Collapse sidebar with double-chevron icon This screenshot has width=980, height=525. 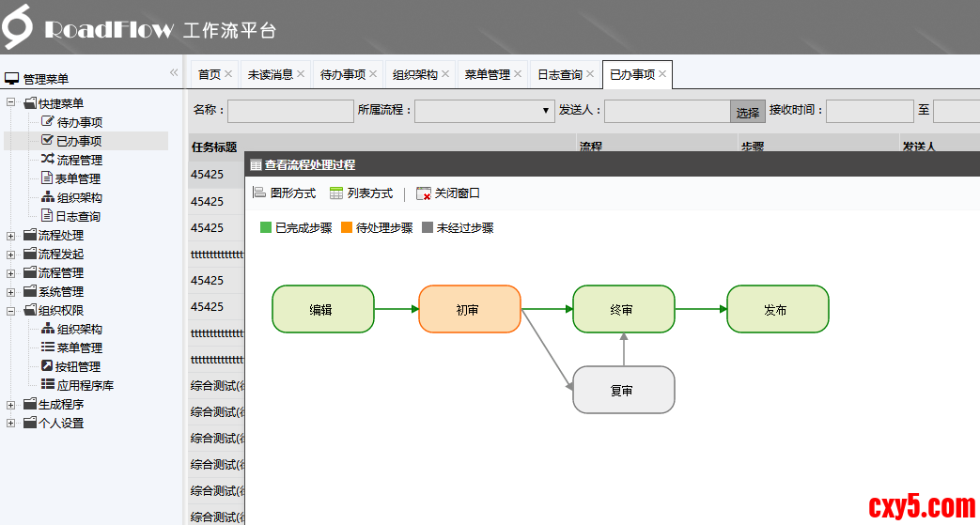[x=174, y=72]
